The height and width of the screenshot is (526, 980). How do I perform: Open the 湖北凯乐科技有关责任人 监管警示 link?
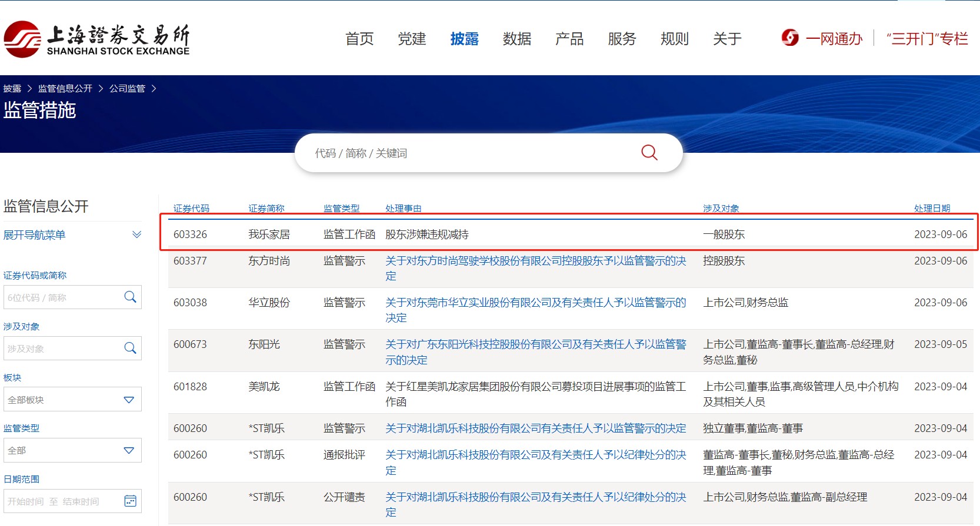(x=535, y=428)
